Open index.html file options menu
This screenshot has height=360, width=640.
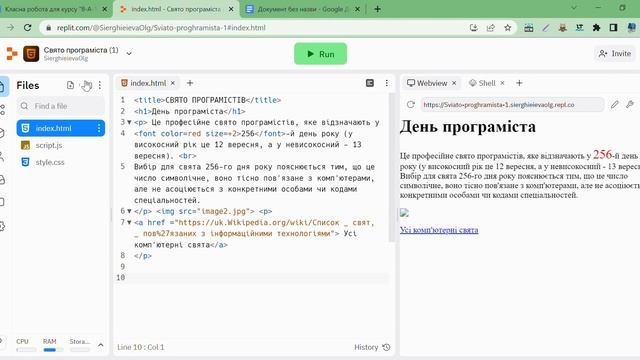[99, 128]
